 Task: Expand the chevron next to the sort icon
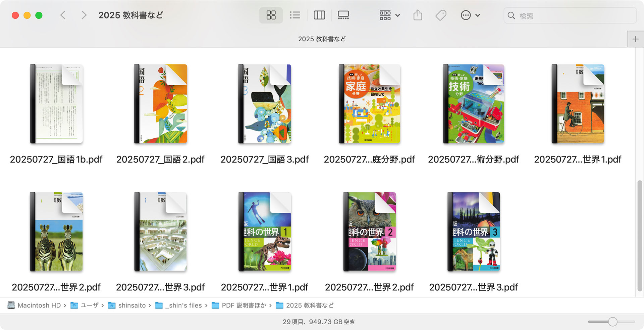tap(397, 15)
